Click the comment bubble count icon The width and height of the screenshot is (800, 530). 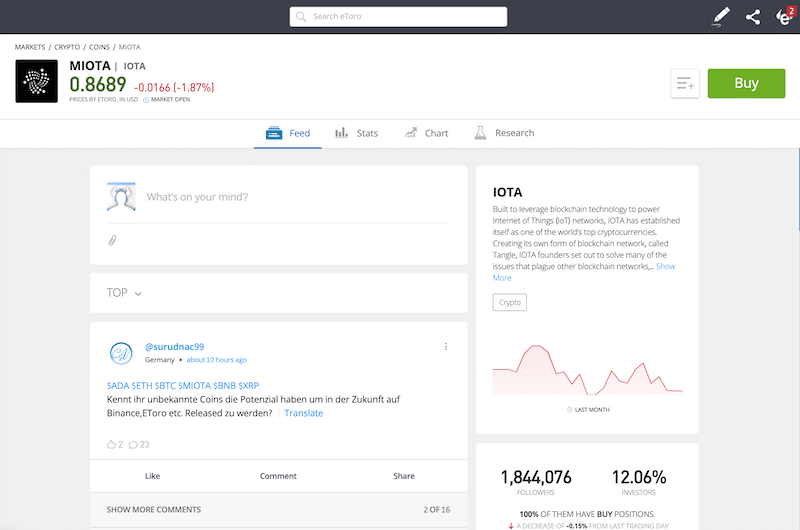(x=133, y=444)
